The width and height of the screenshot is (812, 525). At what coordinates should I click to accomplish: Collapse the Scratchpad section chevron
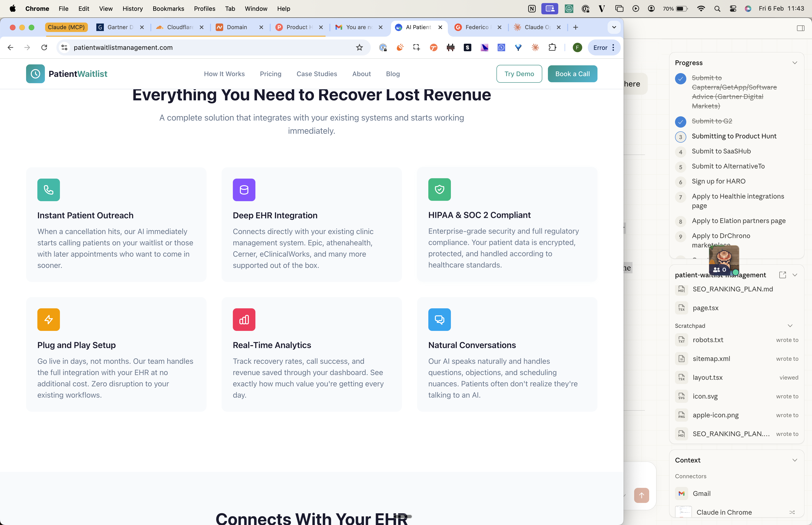click(790, 325)
